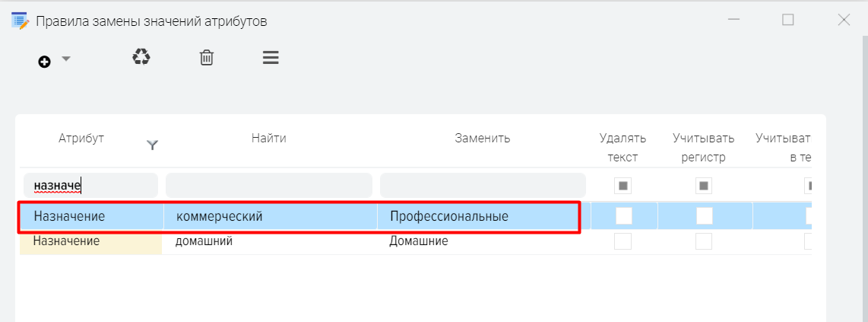
Task: Click the Заменить column header
Action: click(482, 139)
